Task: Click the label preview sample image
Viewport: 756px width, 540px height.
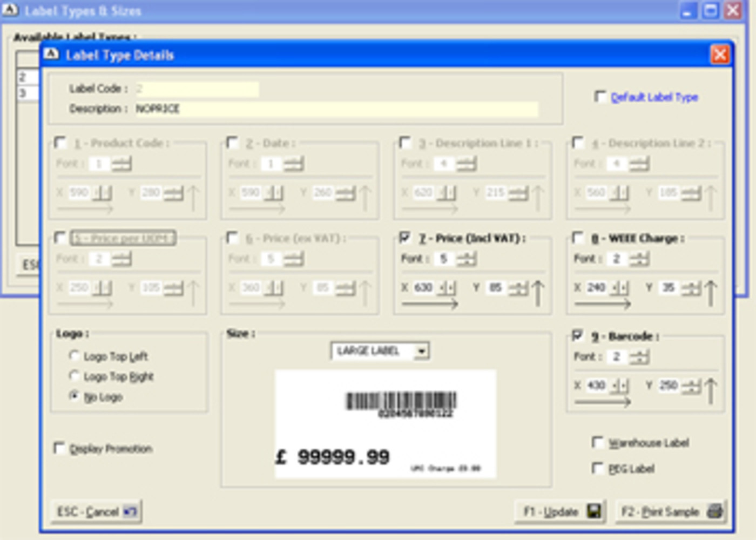Action: (x=386, y=424)
